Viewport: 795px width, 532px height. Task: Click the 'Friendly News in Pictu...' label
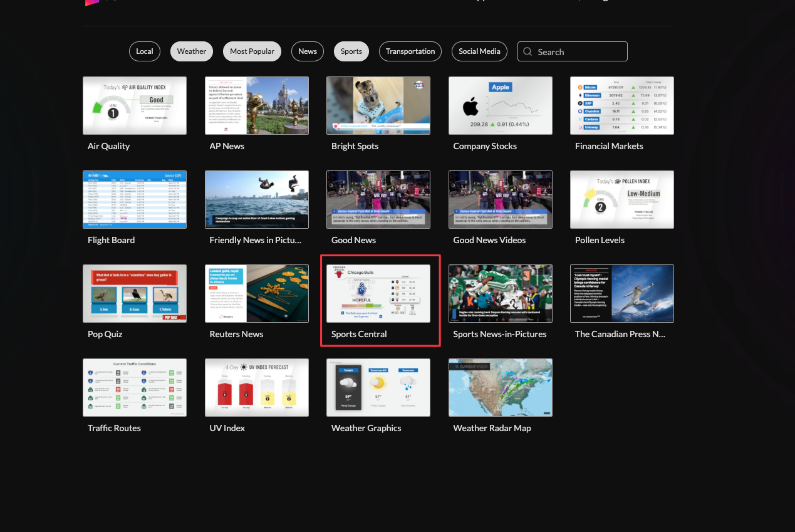[256, 240]
